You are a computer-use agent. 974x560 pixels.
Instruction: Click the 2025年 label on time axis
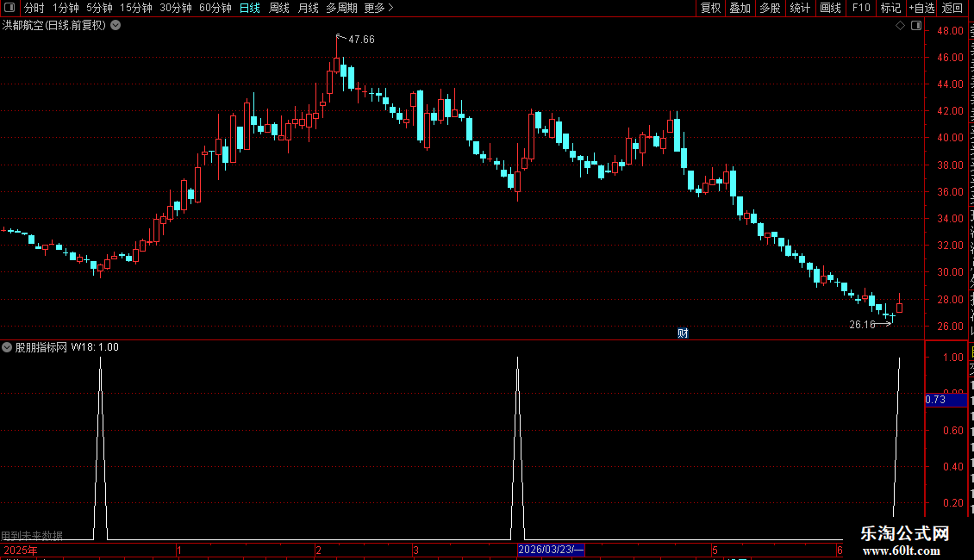pos(21,551)
